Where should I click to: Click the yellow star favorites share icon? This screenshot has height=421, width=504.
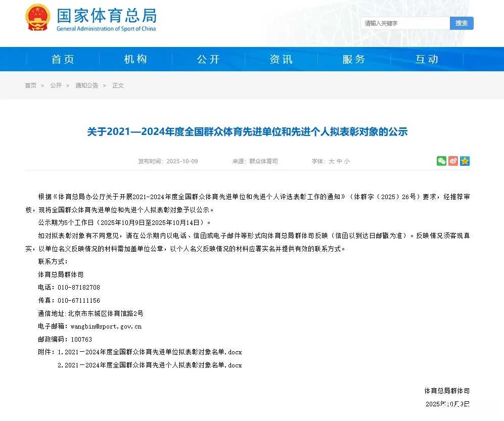pyautogui.click(x=465, y=161)
